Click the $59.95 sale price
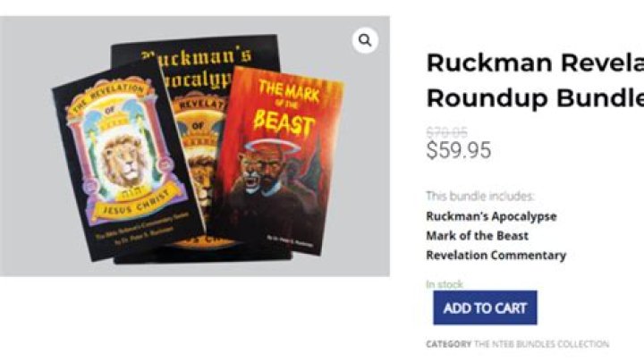The height and width of the screenshot is (361, 644). click(458, 150)
